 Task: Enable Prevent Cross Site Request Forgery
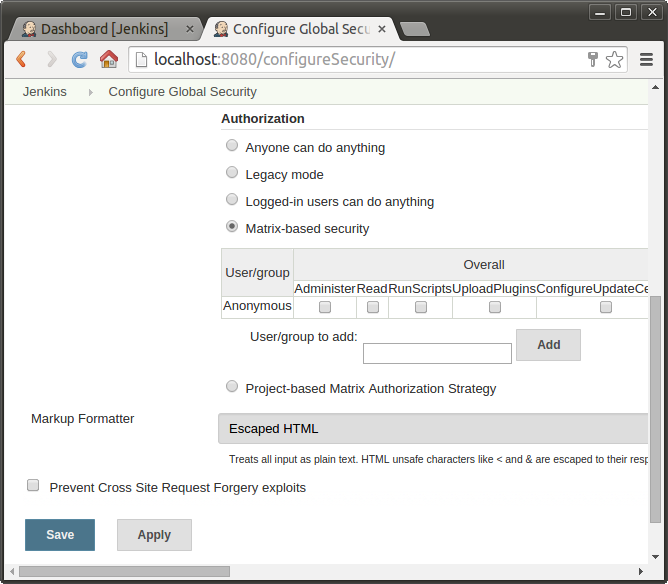pos(33,485)
